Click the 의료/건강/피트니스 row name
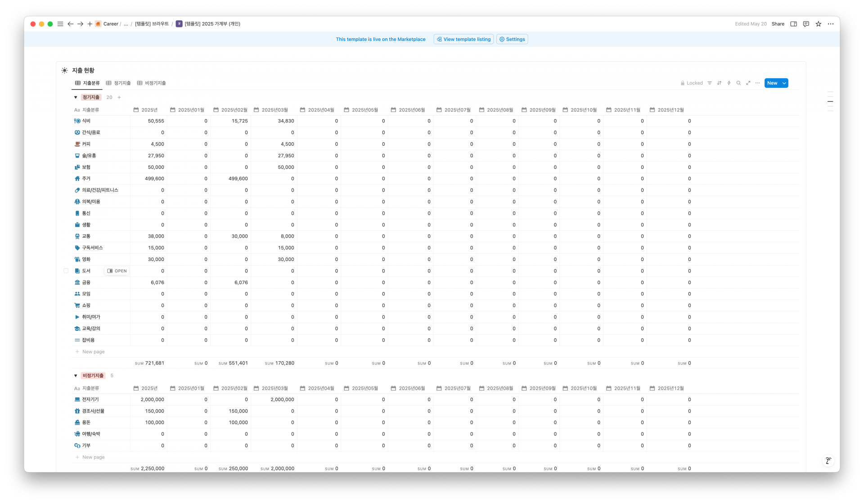The image size is (864, 504). pyautogui.click(x=100, y=190)
